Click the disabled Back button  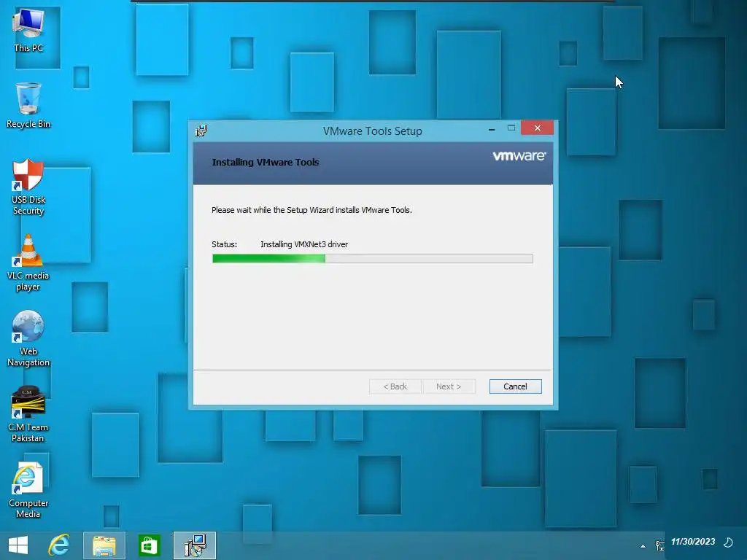click(x=395, y=386)
